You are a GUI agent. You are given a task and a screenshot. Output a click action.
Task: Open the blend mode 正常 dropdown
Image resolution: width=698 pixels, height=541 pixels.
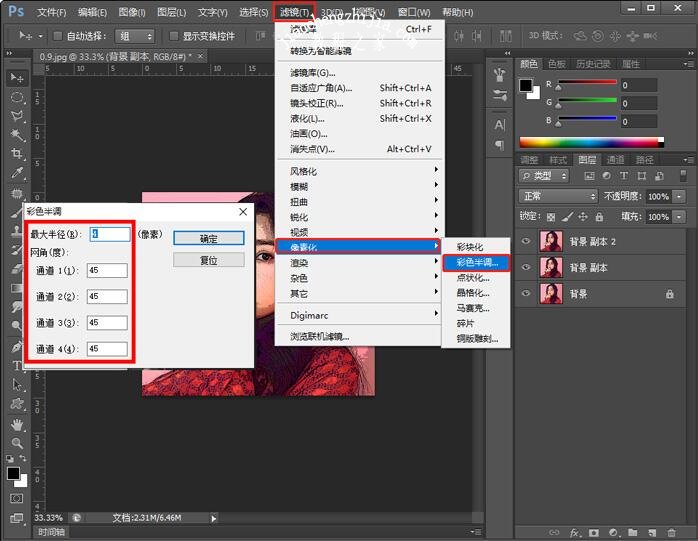(558, 197)
